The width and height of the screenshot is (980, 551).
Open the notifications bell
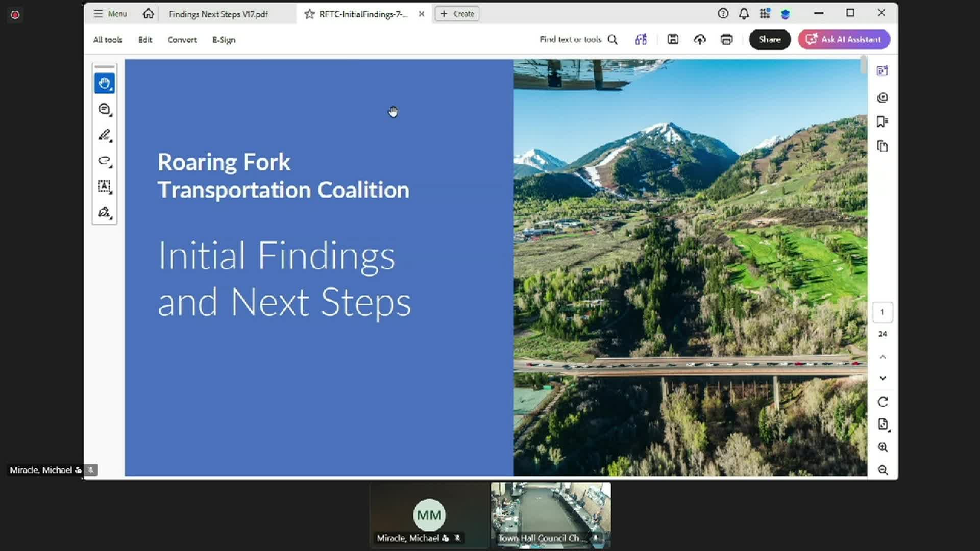[744, 14]
